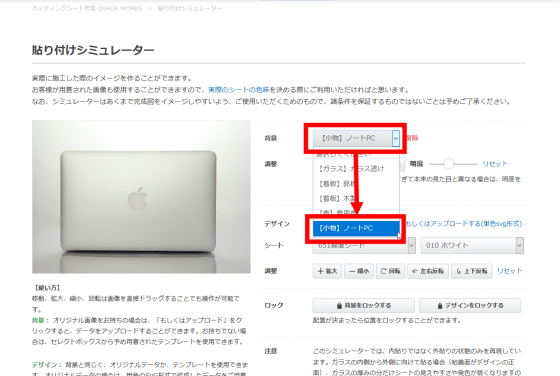The image size is (560, 376).
Task: Click the ＋拡大 enlarge button
Action: (x=328, y=271)
